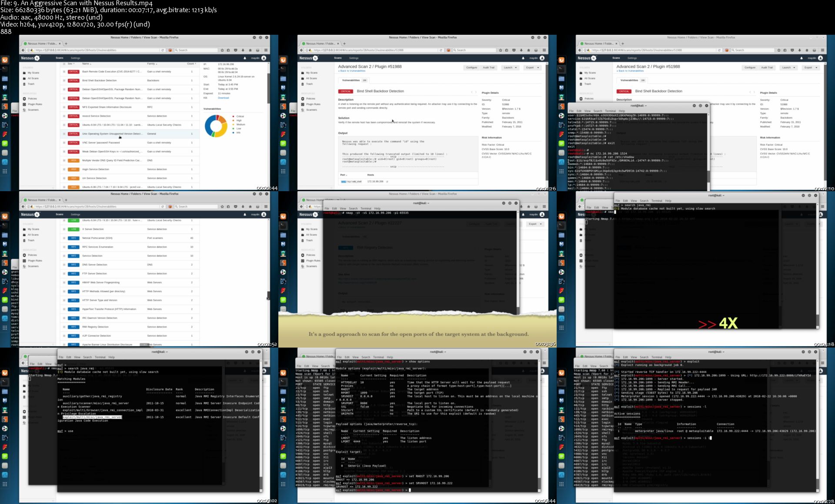Open the Firefox home icon in 00:00:44 frame
The image size is (835, 504).
coord(250,50)
